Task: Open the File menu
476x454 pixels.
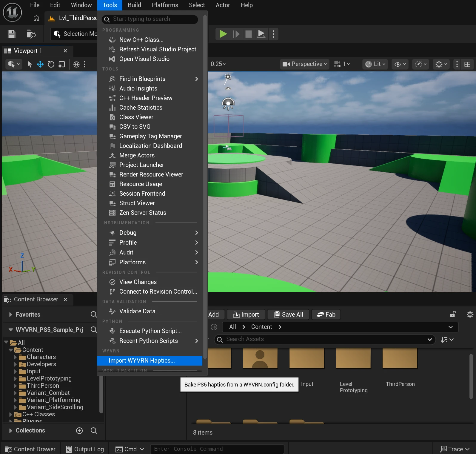Action: pos(35,5)
